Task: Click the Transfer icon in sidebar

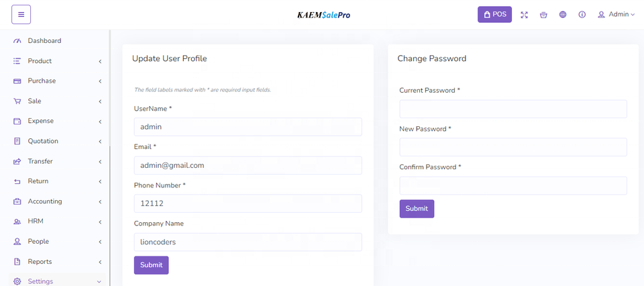Action: pos(17,162)
